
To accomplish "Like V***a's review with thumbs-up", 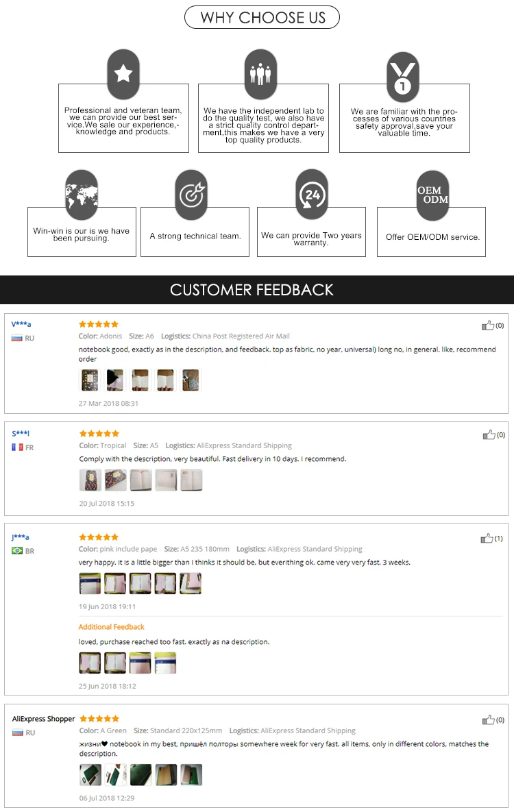I will [488, 325].
